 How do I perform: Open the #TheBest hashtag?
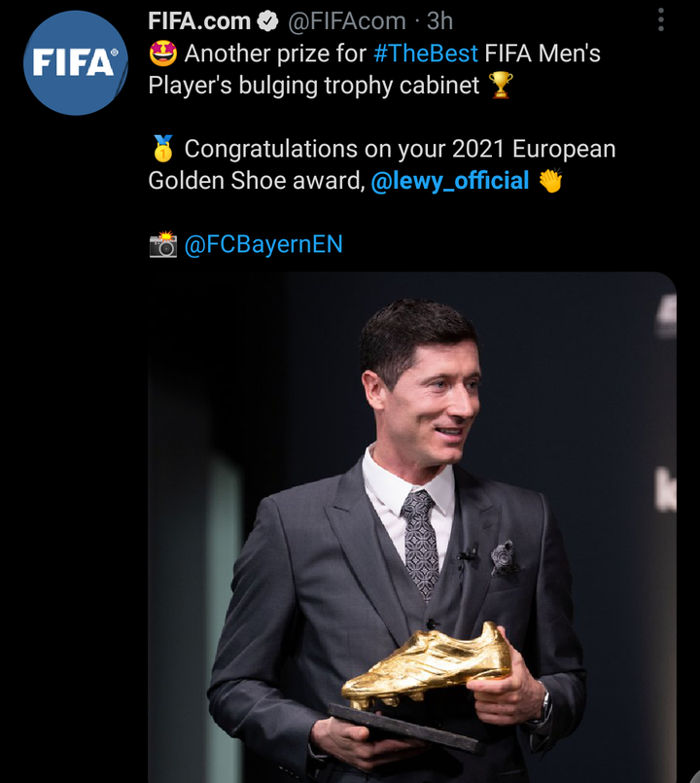(x=426, y=53)
